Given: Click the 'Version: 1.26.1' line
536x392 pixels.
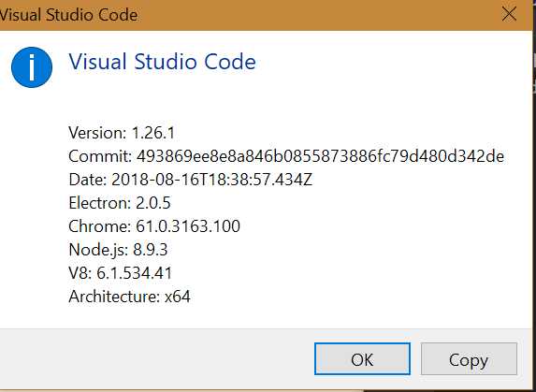Looking at the screenshot, I should click(122, 133).
